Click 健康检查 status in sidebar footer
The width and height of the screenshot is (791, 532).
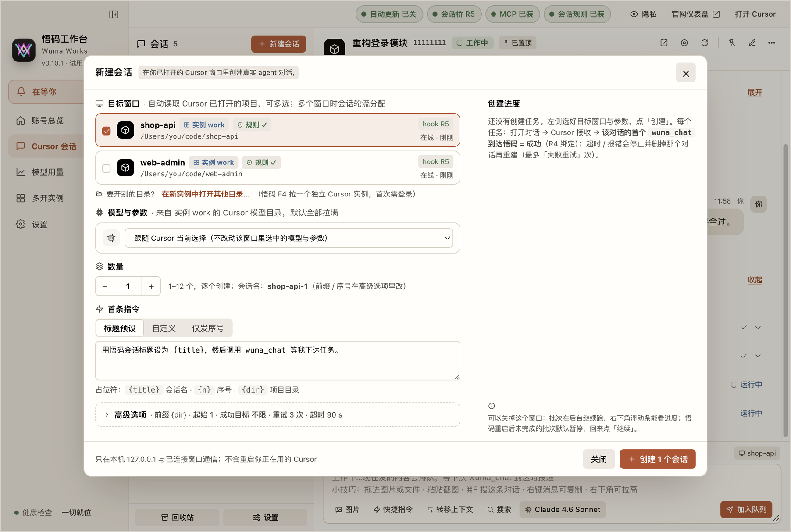[53, 512]
